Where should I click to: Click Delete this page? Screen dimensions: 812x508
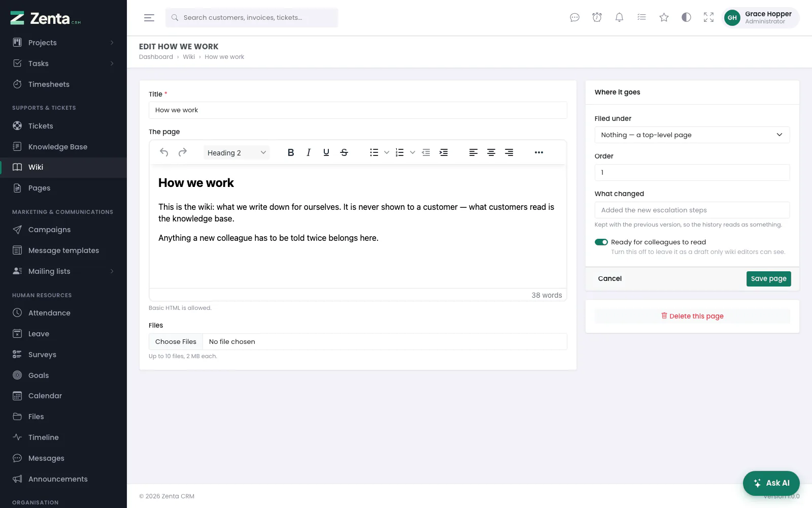[x=692, y=316]
